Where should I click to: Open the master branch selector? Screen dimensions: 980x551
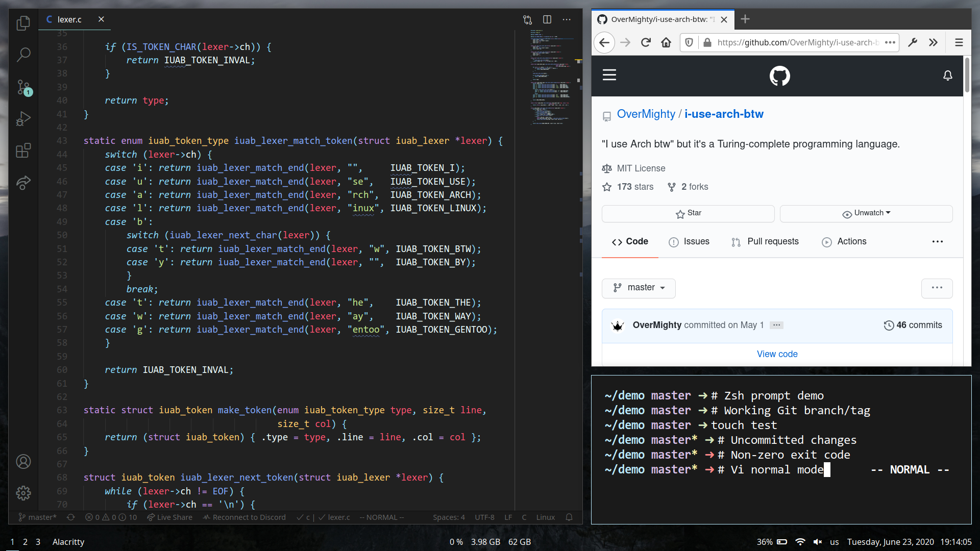tap(639, 288)
